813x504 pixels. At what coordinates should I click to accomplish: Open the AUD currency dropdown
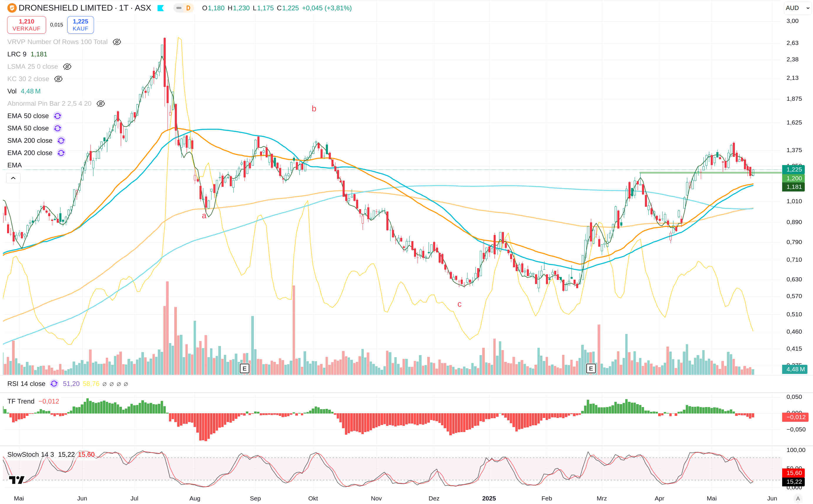point(797,8)
